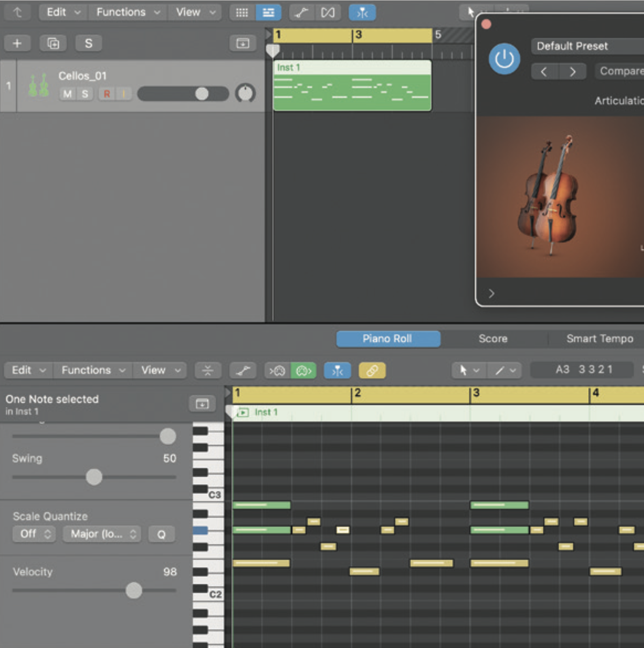The height and width of the screenshot is (648, 644).
Task: Click the MIDI In capture icon
Action: click(276, 370)
